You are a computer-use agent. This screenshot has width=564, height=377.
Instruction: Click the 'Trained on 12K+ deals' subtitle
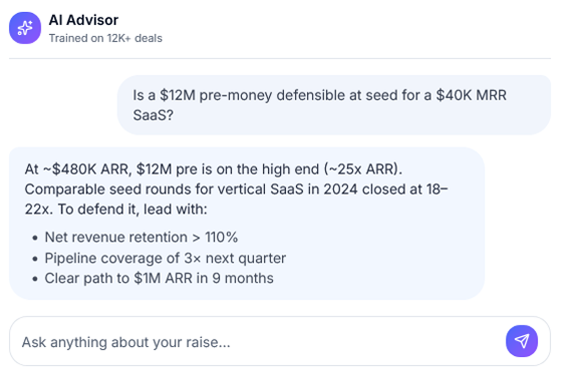pyautogui.click(x=105, y=38)
